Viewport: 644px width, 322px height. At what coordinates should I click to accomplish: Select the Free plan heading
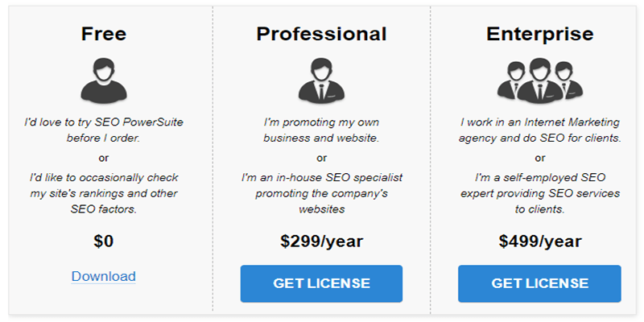[x=104, y=34]
